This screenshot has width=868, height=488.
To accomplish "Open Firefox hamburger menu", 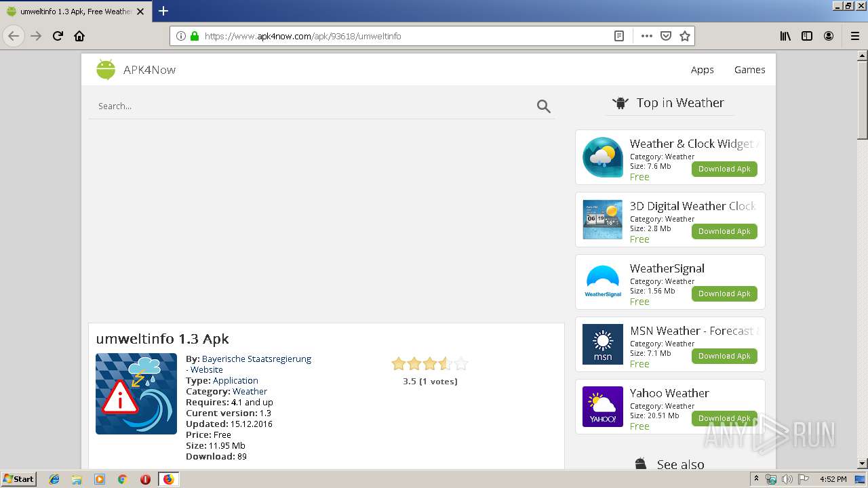I will click(855, 36).
